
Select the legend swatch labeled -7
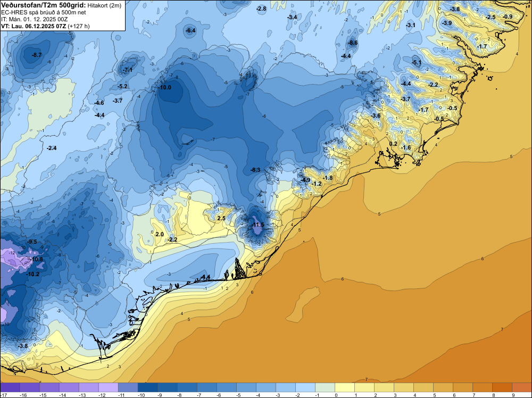207,387
